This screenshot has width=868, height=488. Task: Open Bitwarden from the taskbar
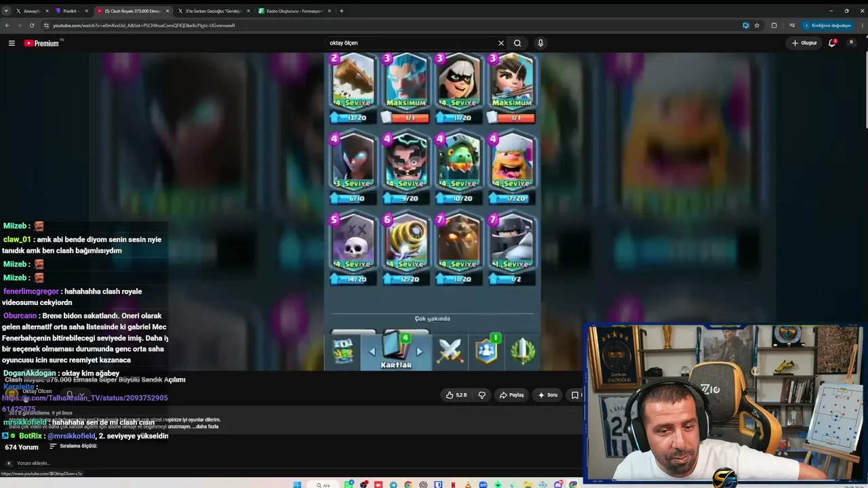(x=439, y=485)
